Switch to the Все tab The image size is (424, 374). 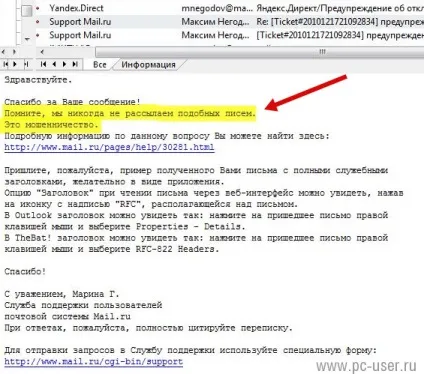coord(100,65)
